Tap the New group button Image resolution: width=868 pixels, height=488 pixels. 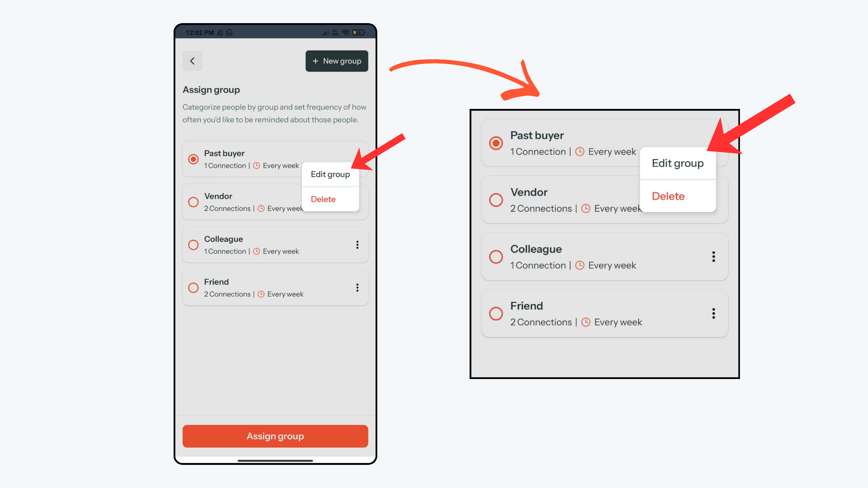(x=336, y=61)
